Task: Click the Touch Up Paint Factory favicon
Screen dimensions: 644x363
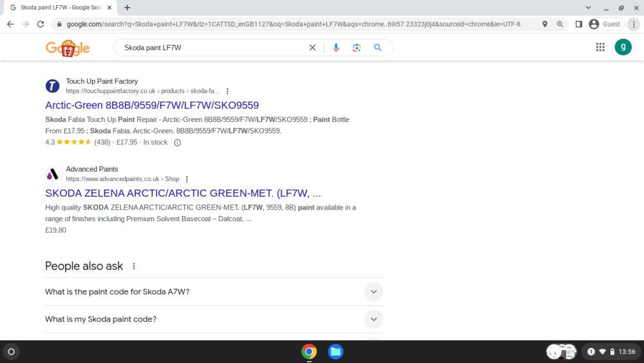Action: tap(52, 86)
